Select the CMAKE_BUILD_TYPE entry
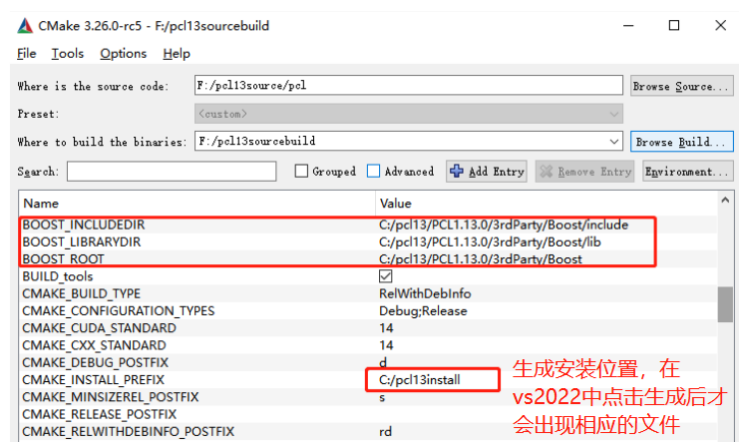The image size is (739, 442). pyautogui.click(x=81, y=294)
